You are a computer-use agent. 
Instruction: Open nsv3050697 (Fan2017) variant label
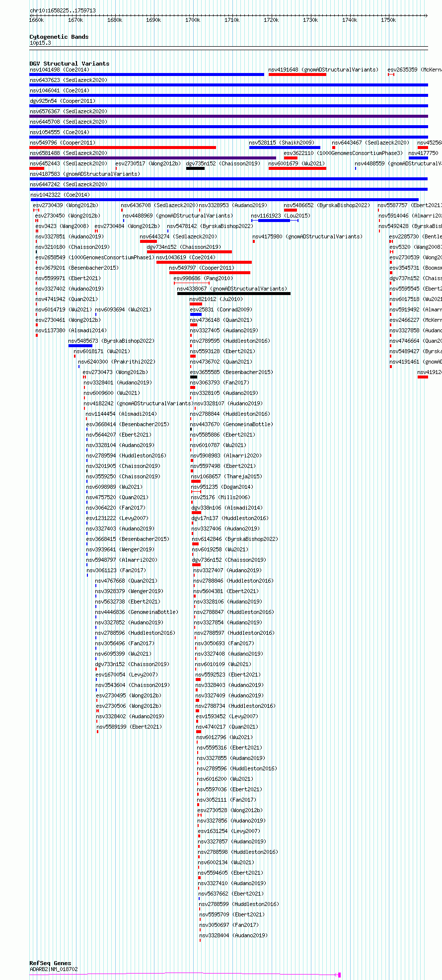click(229, 925)
